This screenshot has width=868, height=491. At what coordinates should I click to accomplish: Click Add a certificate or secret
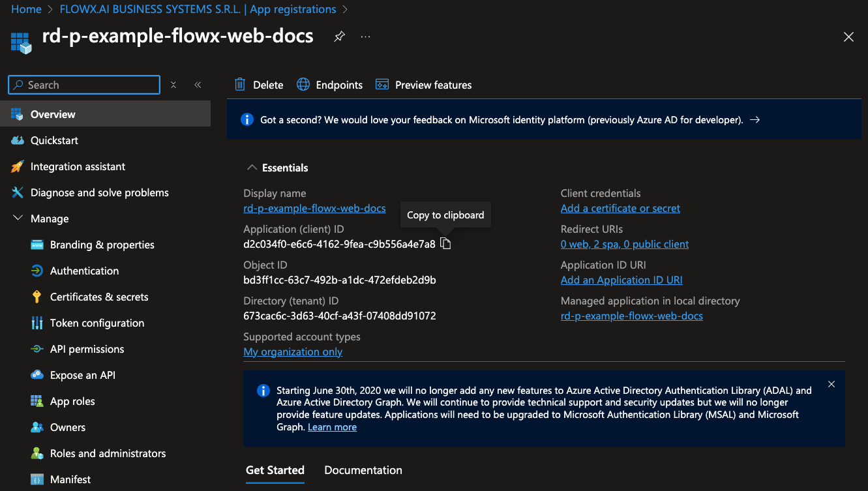click(620, 208)
